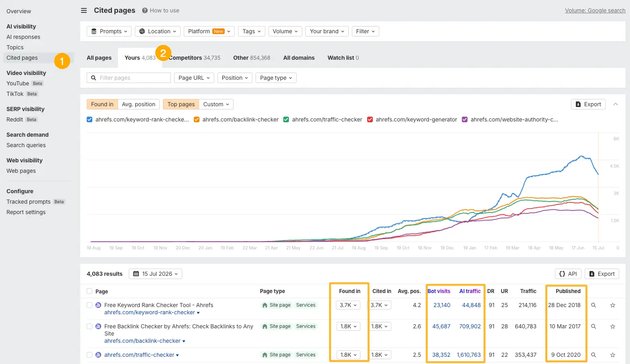Viewport: 630px width, 364px height.
Task: Toggle the website-authority chart series checkbox
Action: [x=465, y=119]
